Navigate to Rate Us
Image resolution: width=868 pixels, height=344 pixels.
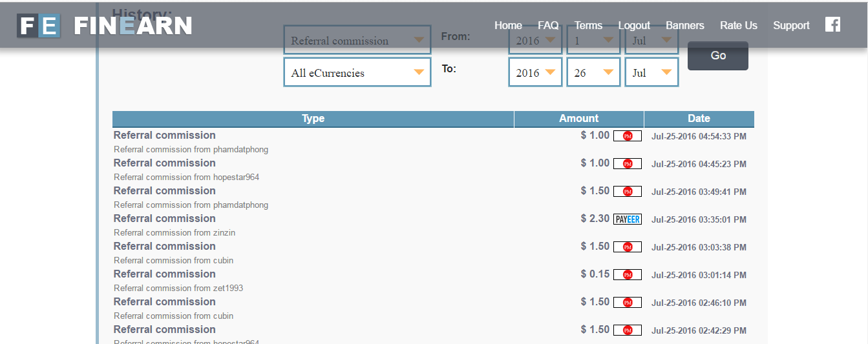(x=738, y=26)
